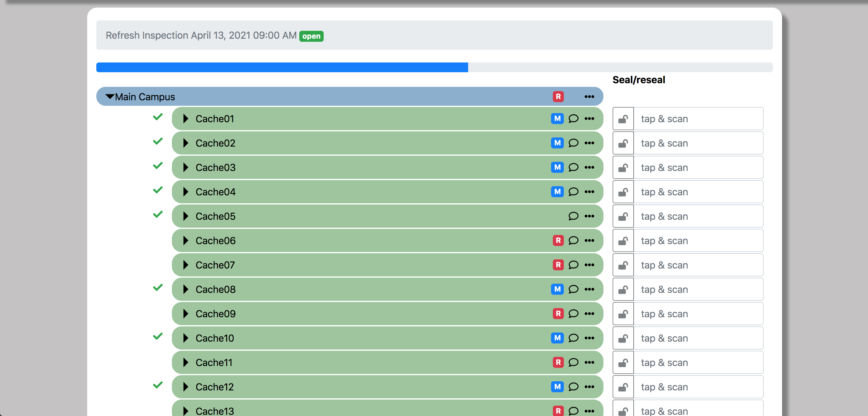Open the more options menu for Main Campus
This screenshot has height=416, width=868.
(x=589, y=97)
